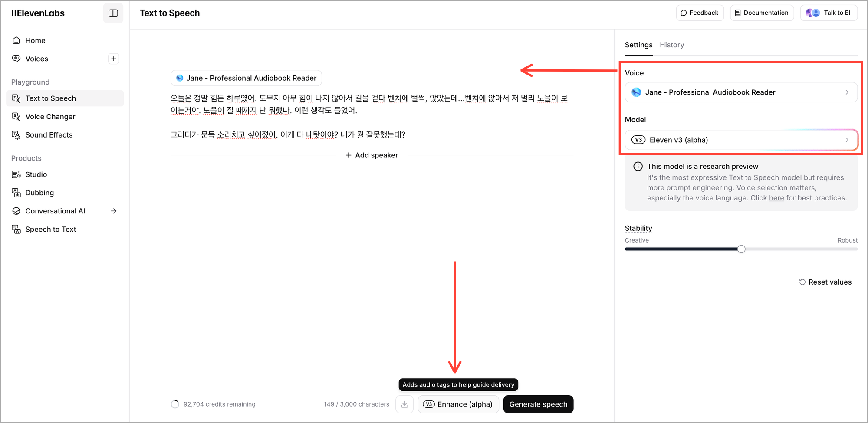Viewport: 868px width, 423px height.
Task: Click the Enhance (alpha) button
Action: coord(458,404)
